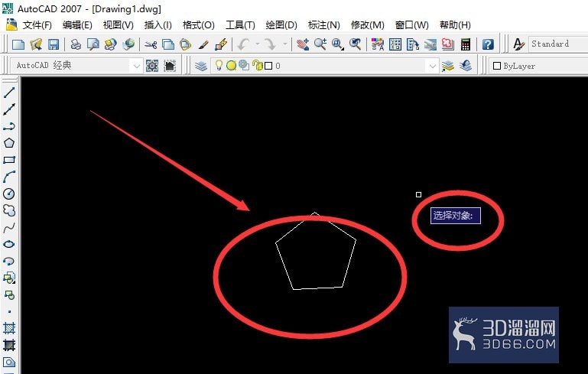Activate the Pan realtime hand tool
588x374 pixels.
tap(303, 44)
